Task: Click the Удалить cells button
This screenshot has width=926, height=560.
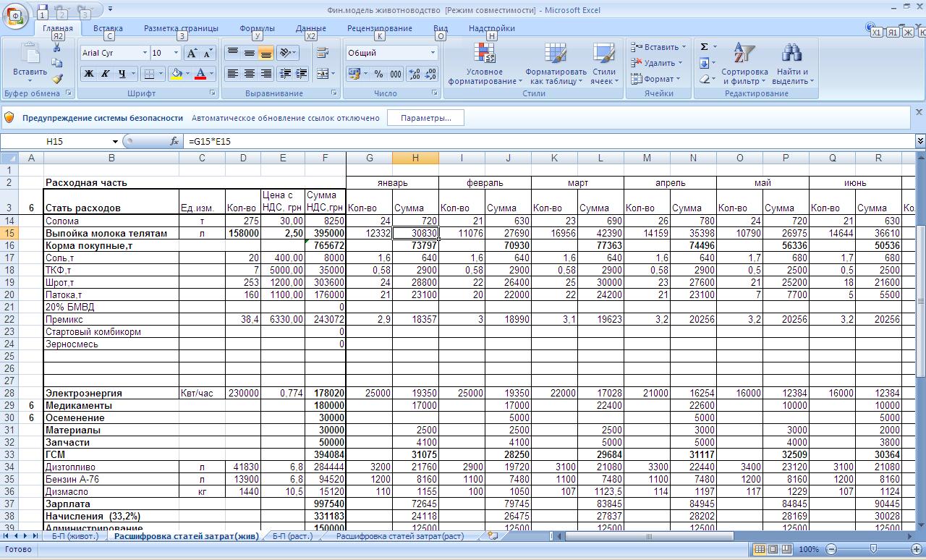Action: click(658, 63)
